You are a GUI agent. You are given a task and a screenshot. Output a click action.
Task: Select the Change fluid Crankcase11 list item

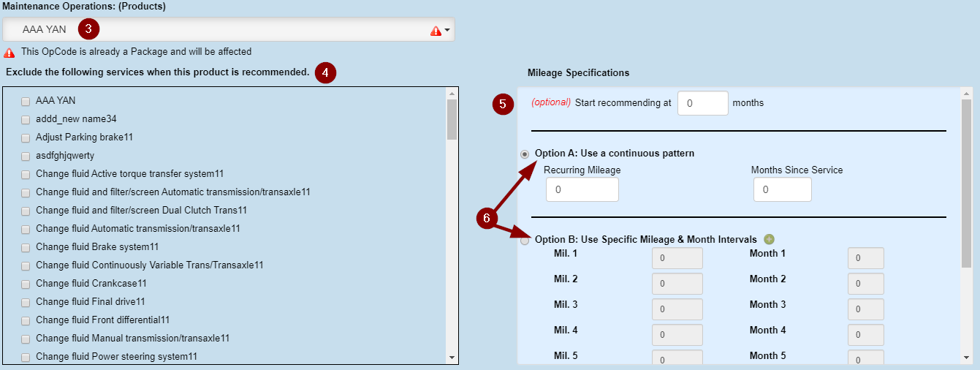tap(91, 284)
